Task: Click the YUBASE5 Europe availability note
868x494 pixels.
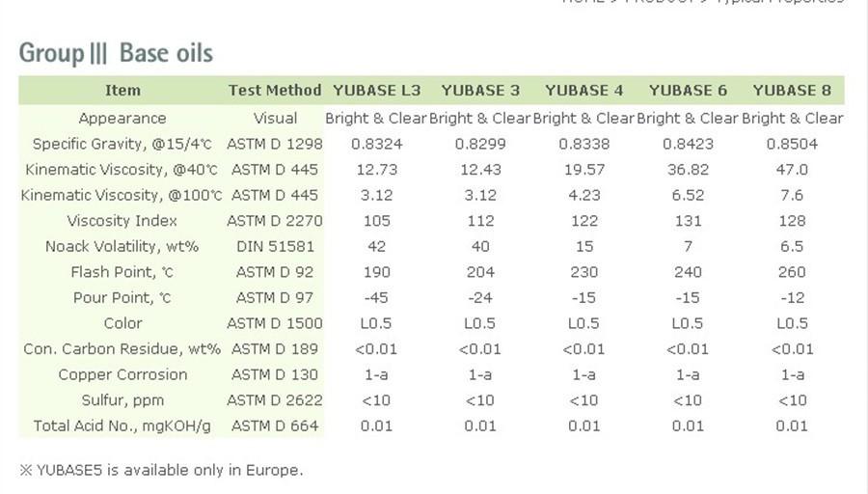Action: coord(161,471)
